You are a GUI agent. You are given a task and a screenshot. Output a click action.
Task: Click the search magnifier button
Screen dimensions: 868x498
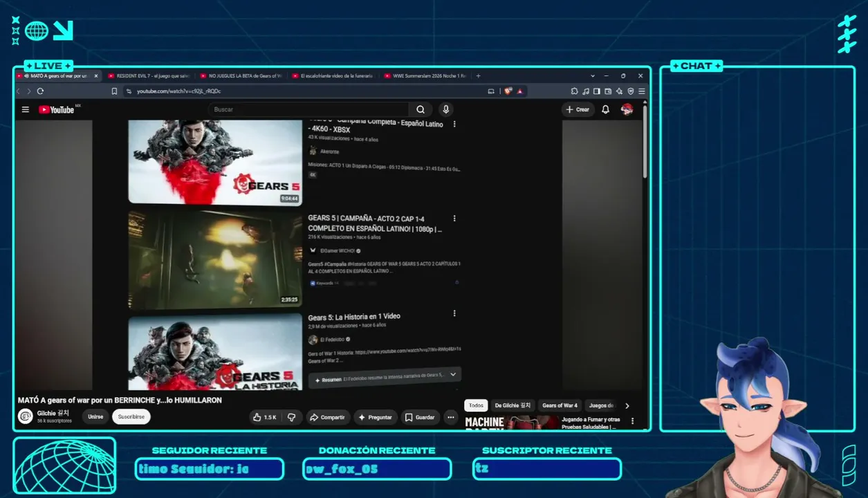[x=421, y=109]
